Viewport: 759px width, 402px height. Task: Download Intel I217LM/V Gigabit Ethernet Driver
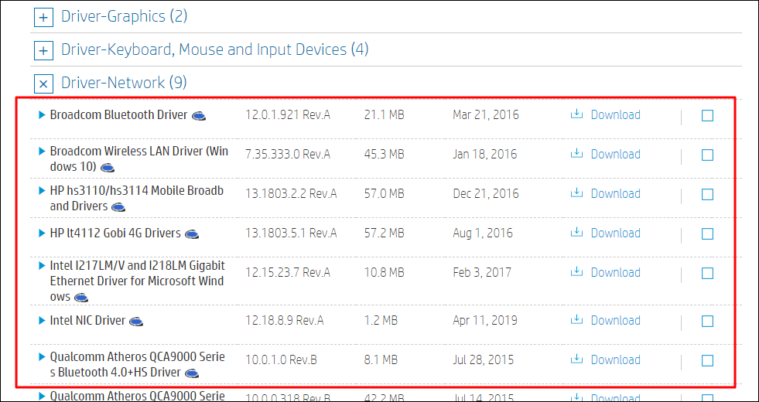[x=615, y=272]
